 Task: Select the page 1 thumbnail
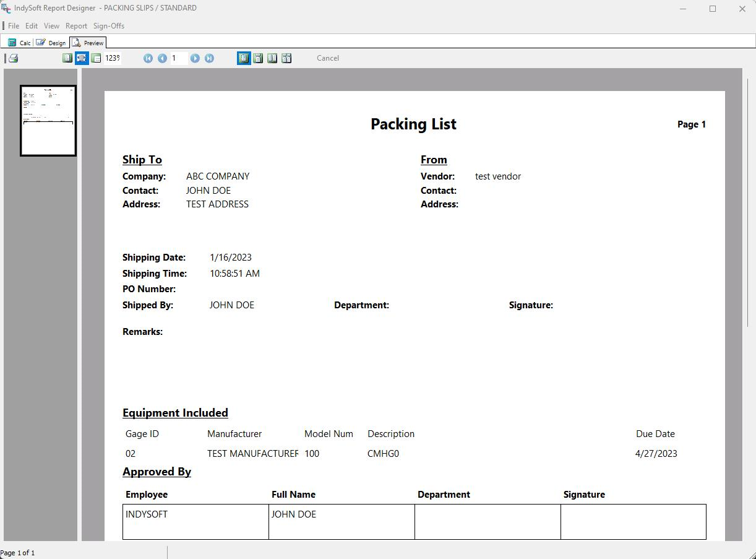(48, 121)
